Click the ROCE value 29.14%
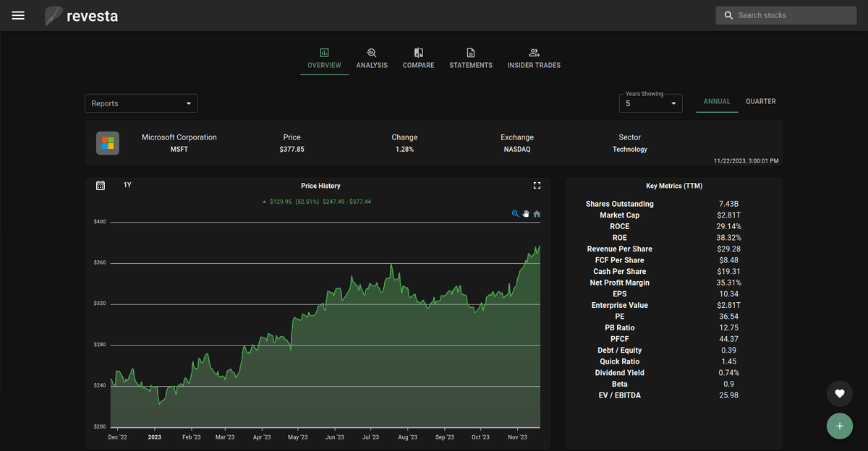Screen dimensions: 868x451 click(728, 226)
